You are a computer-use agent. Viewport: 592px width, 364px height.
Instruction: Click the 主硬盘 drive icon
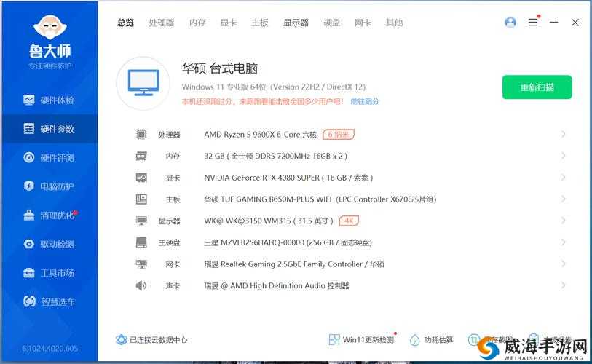[141, 242]
